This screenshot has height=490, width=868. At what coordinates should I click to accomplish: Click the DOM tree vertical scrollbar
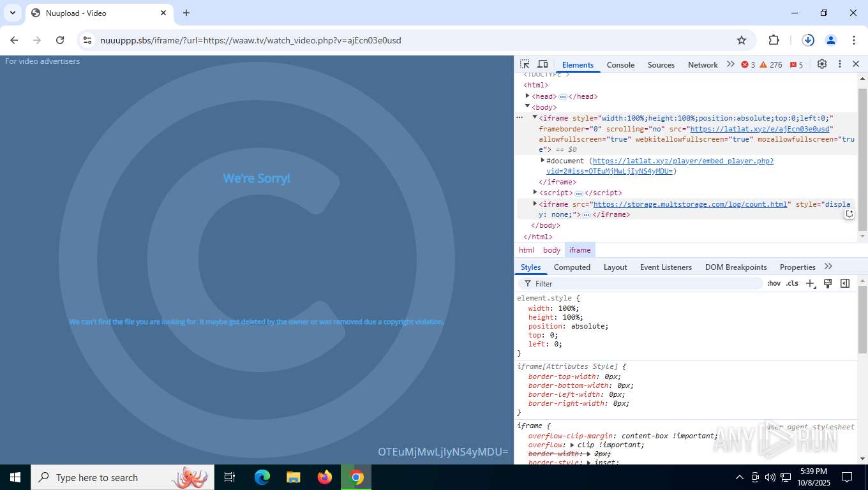pos(862,160)
